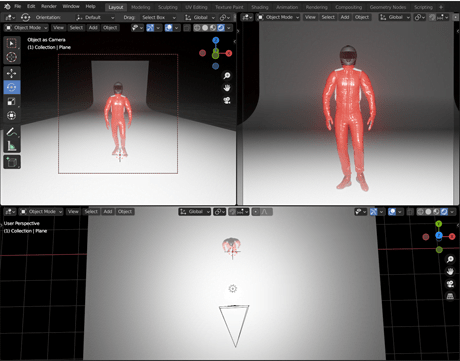The height and width of the screenshot is (361, 460).
Task: Toggle overlays in User Perspective viewport header
Action: click(x=392, y=212)
